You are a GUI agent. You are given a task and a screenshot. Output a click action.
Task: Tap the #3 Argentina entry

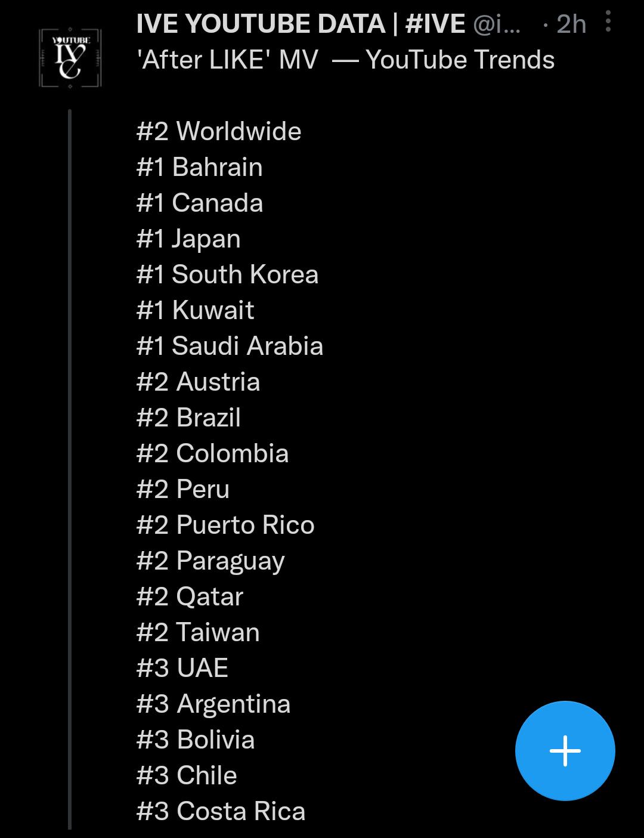[213, 704]
